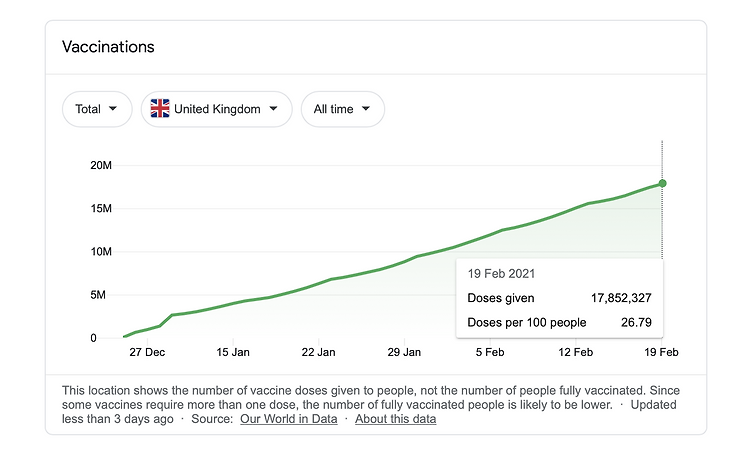The width and height of the screenshot is (750, 455).
Task: Open the Total metric dropdown
Action: pyautogui.click(x=97, y=109)
